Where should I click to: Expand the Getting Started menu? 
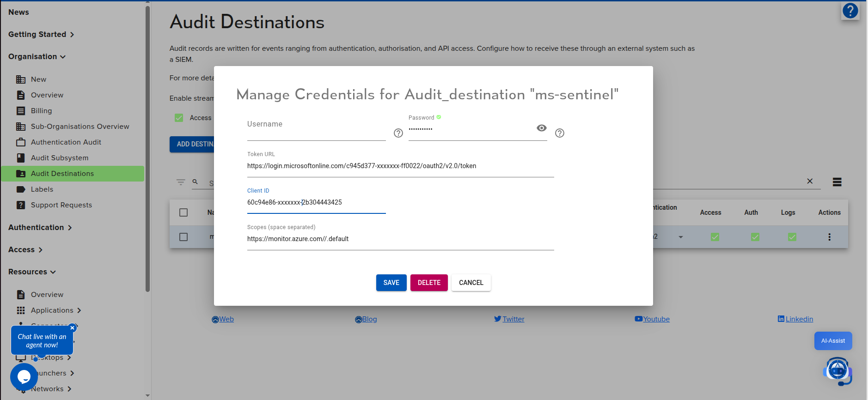41,34
